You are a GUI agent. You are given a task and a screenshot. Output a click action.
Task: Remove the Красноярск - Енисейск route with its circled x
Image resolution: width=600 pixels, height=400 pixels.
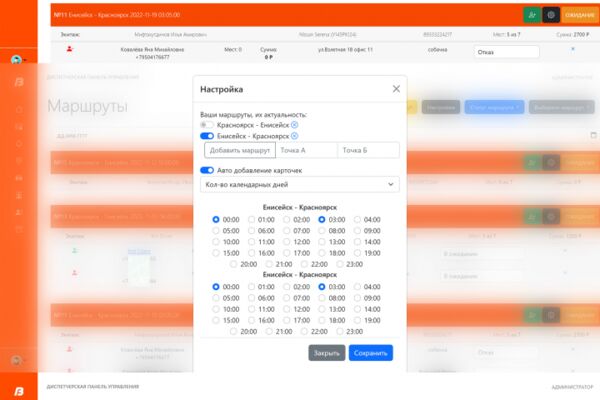coord(294,125)
